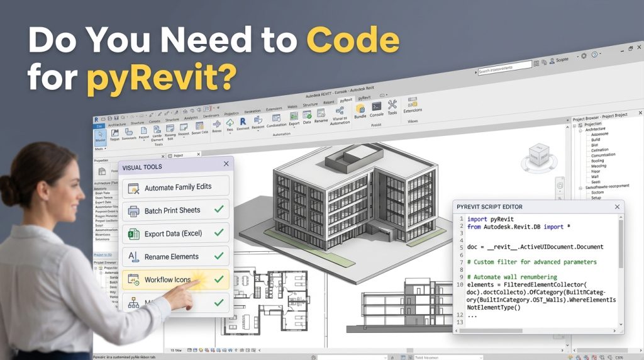Open the Bundle tool in pyRevit ribbon
Viewport: 644px width, 360px height.
(x=360, y=111)
